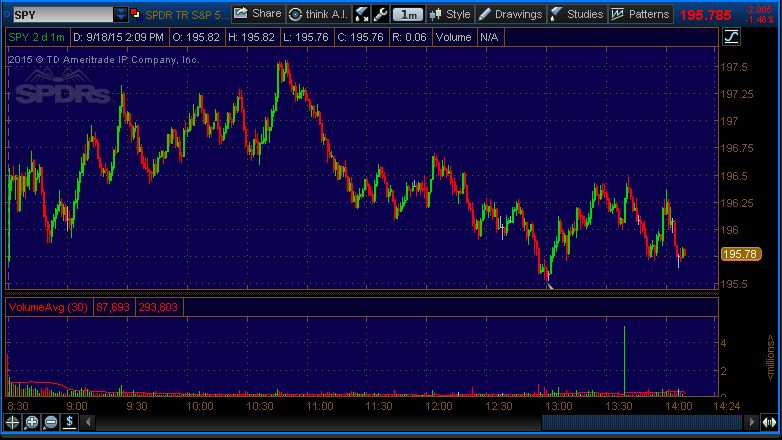Toggle the dollar sign price icon
The image size is (782, 440).
tap(69, 422)
